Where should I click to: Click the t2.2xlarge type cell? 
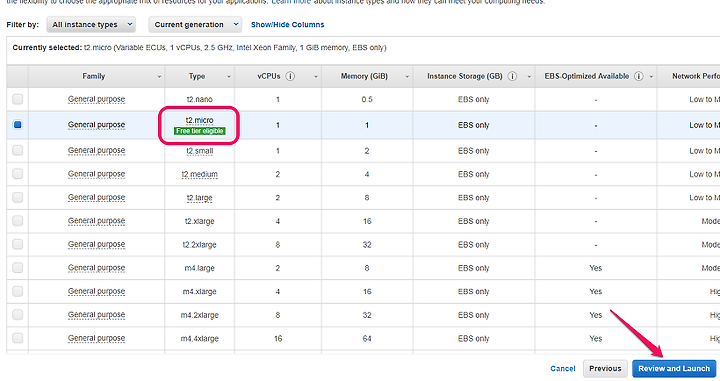pyautogui.click(x=200, y=244)
